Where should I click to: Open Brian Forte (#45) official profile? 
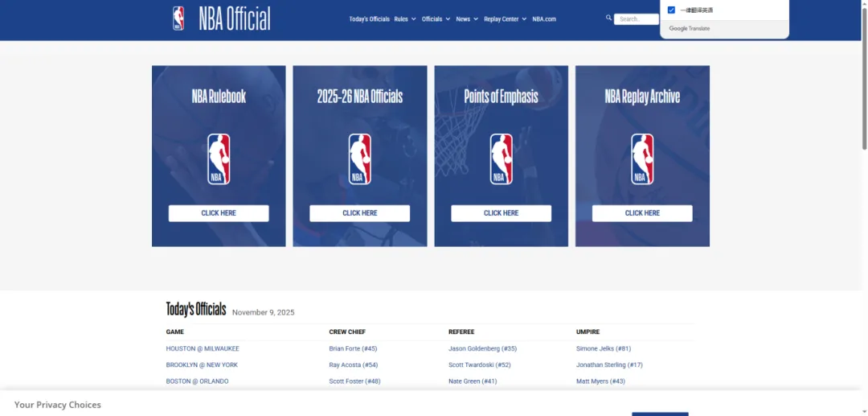353,348
